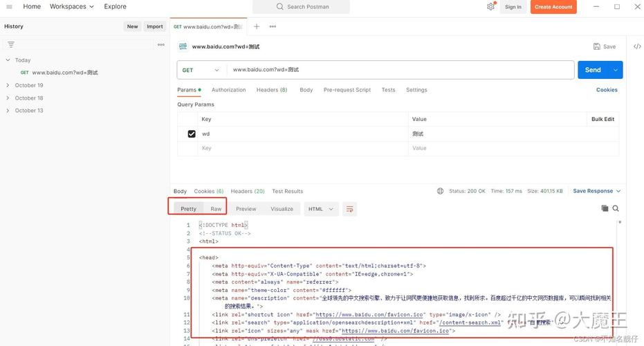644x346 pixels.
Task: Open the settings gear icon
Action: [x=490, y=7]
